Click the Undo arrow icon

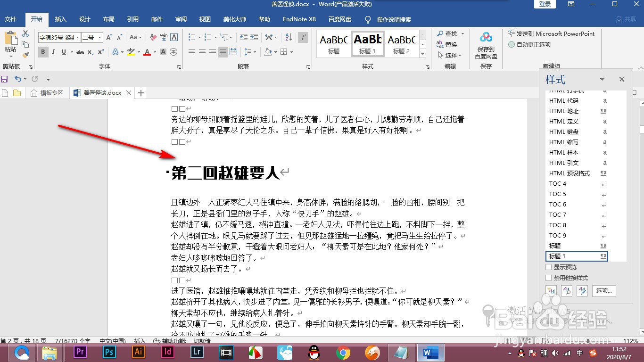coord(17,79)
